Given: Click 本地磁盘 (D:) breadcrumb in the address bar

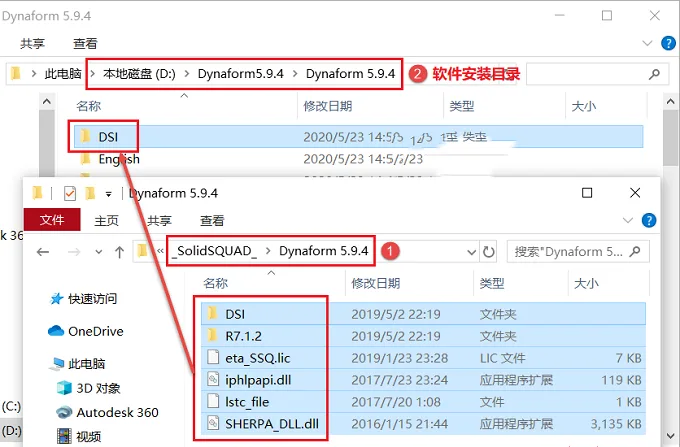Looking at the screenshot, I should 139,74.
